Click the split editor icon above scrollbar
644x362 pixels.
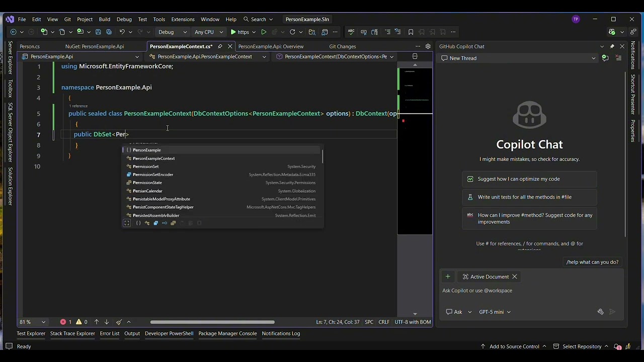pos(415,56)
